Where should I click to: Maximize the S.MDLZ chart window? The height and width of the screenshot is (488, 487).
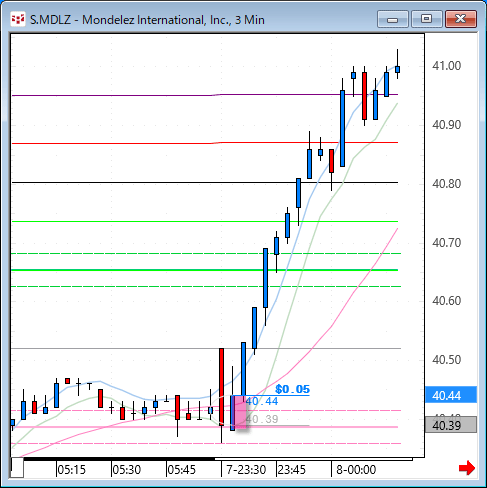tap(426, 19)
